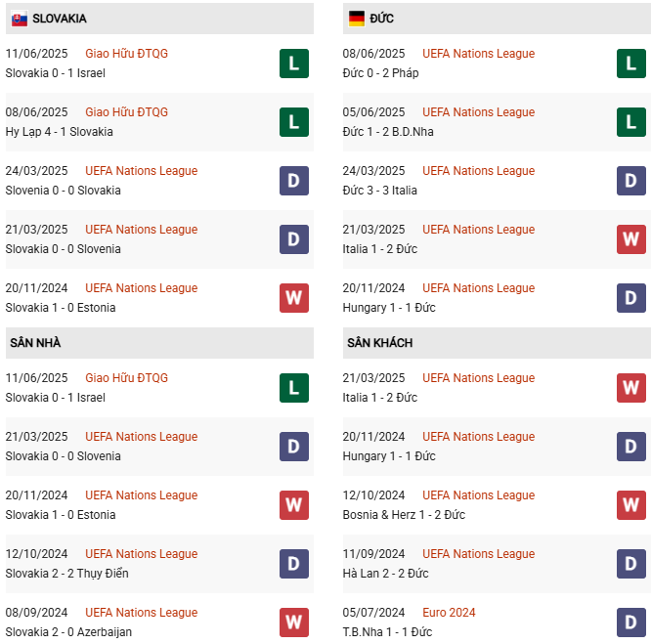Open UEFA Nations League link for Đức - B.D.Nha
The height and width of the screenshot is (644, 651).
tap(478, 112)
